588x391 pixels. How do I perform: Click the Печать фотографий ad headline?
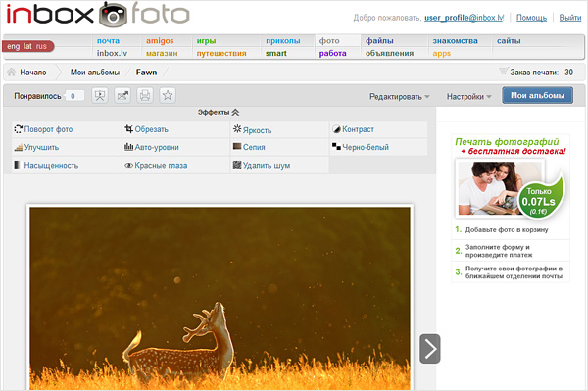coord(507,142)
